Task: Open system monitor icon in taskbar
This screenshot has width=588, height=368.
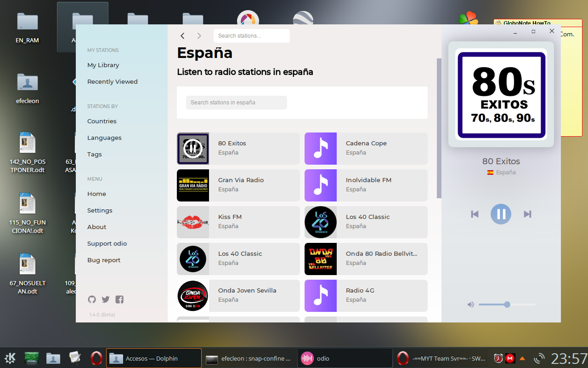Action: pyautogui.click(x=32, y=358)
